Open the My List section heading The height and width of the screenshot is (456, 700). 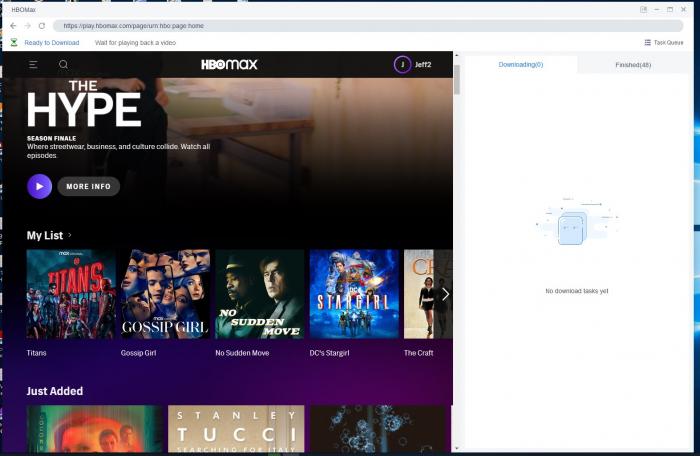point(45,235)
